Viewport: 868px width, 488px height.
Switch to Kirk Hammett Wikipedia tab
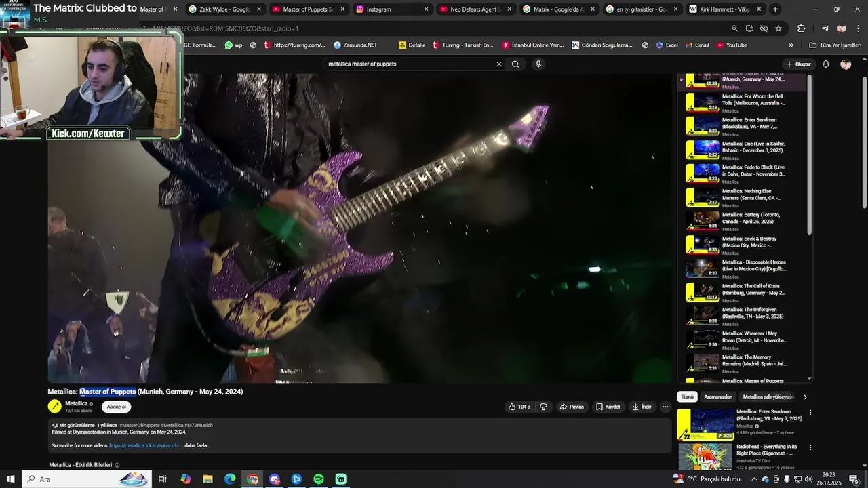click(x=726, y=9)
